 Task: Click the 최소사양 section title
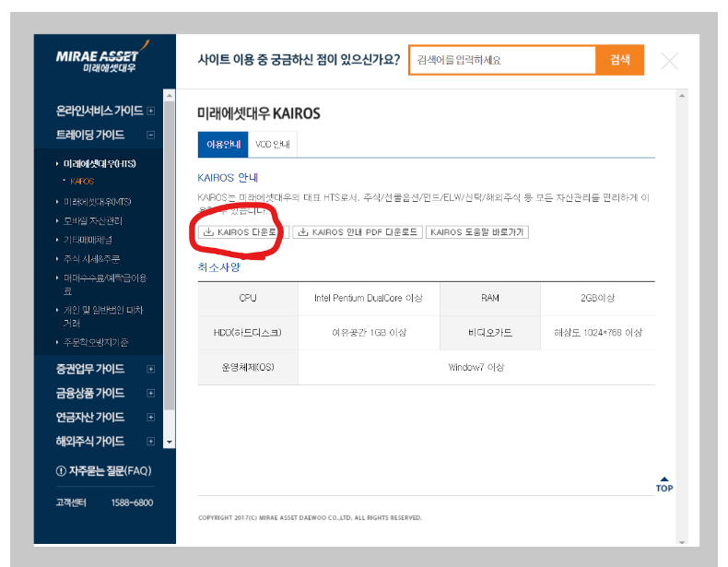[x=218, y=267]
